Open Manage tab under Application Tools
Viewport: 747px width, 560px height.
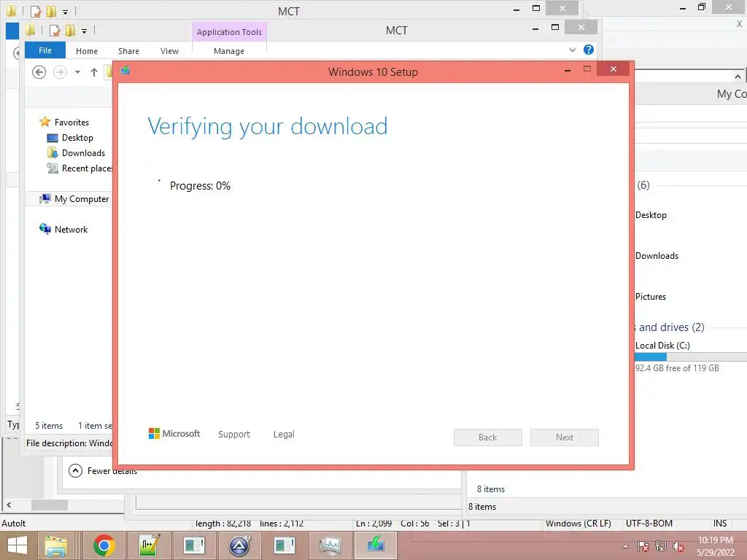tap(229, 51)
